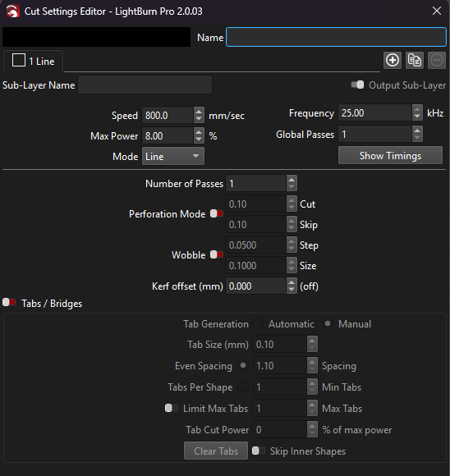Click the Wobble Step value field

click(256, 245)
